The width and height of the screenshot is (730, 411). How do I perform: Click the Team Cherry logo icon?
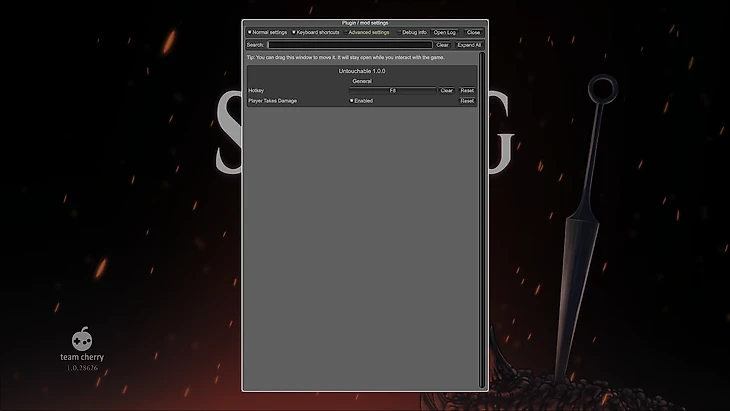click(x=82, y=340)
